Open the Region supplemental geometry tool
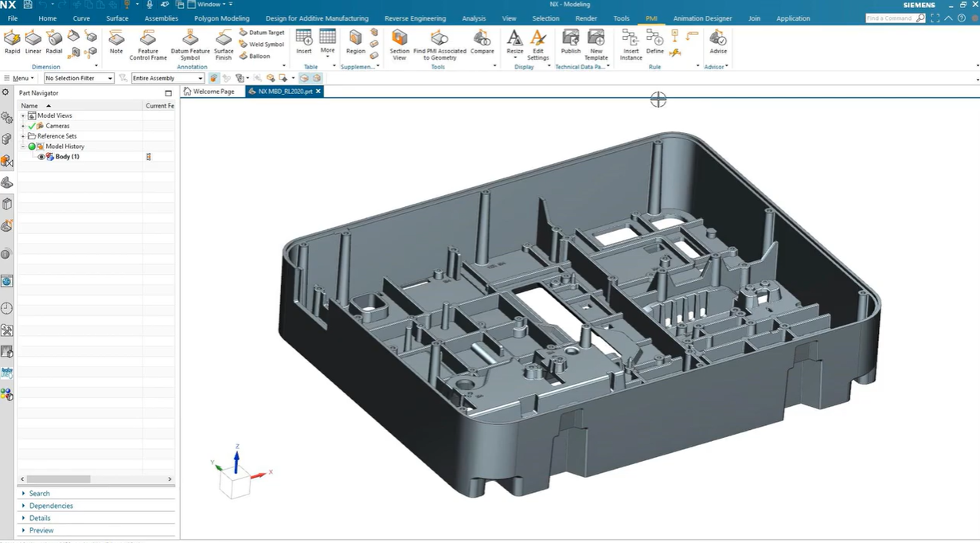Viewport: 980px width, 543px height. click(356, 42)
